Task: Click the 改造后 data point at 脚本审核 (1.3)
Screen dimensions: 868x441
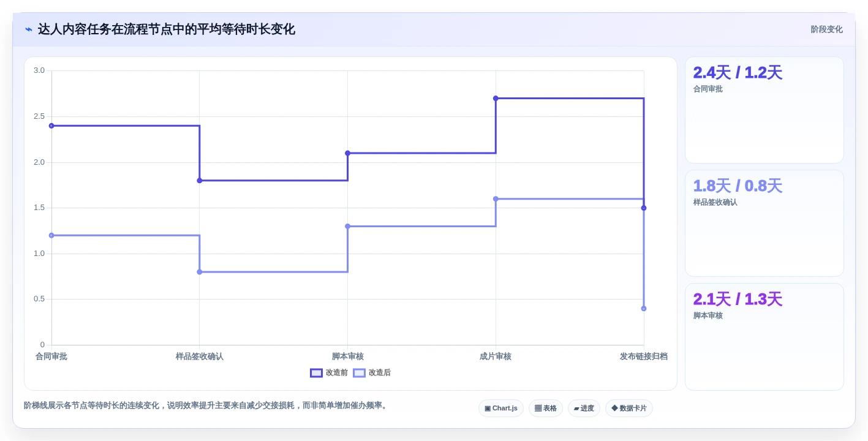Action: pyautogui.click(x=347, y=226)
